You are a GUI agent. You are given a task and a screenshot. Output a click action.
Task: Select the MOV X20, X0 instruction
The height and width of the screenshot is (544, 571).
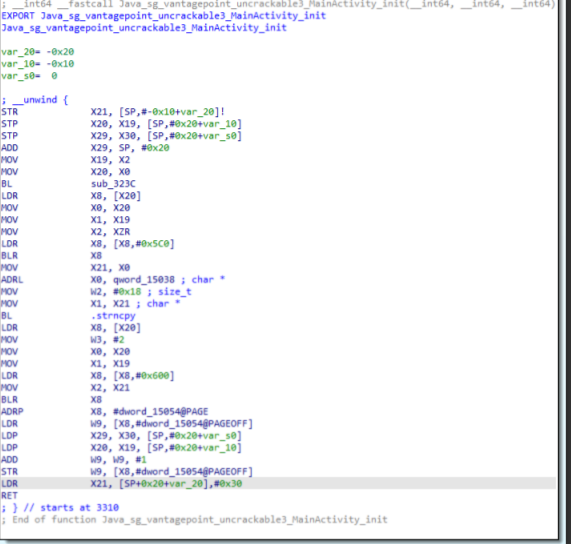(x=66, y=172)
